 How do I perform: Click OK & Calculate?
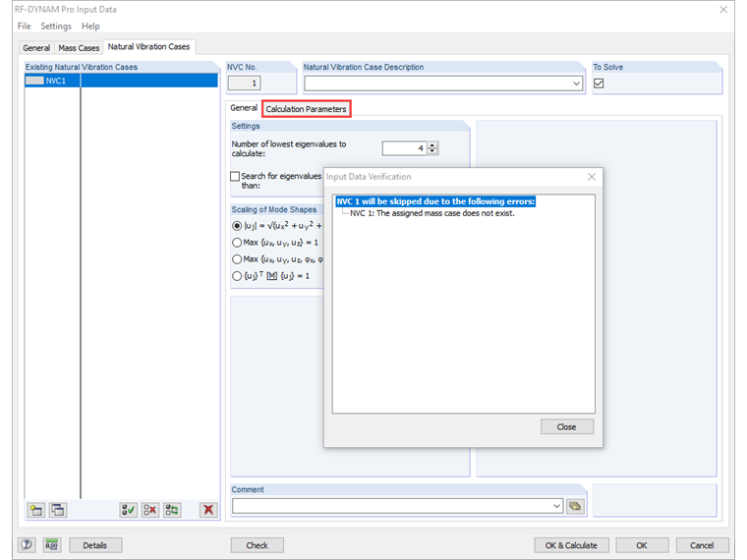[x=571, y=545]
